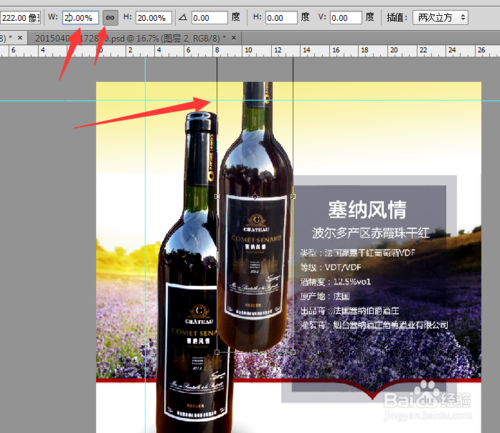
Task: Click the vertical skew V 0.00 field
Action: (346, 18)
